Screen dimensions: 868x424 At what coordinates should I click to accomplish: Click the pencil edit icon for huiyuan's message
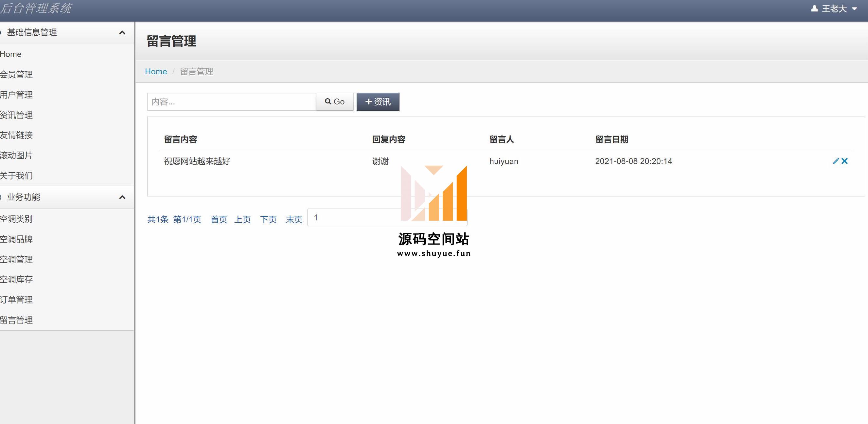pyautogui.click(x=836, y=161)
